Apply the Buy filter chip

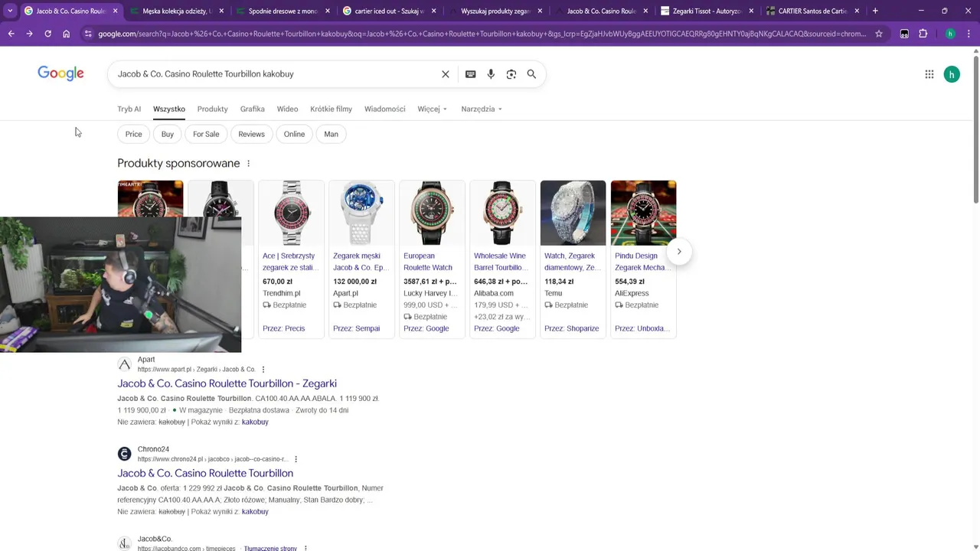(167, 134)
